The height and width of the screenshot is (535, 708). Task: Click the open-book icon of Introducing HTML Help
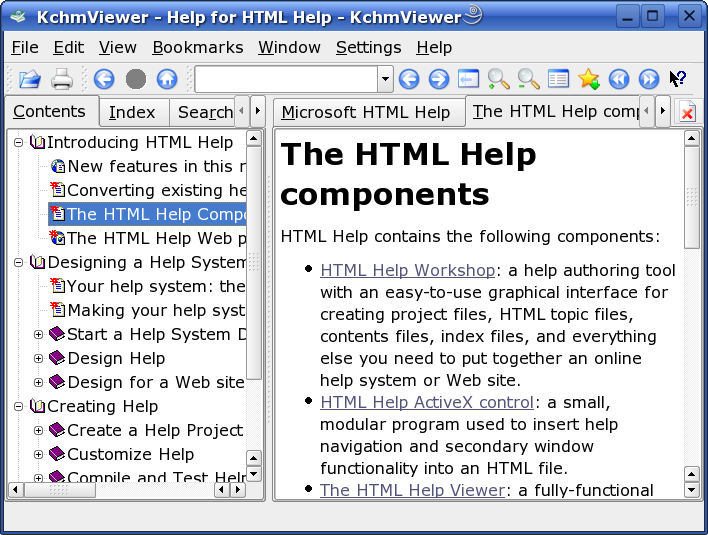pos(37,142)
